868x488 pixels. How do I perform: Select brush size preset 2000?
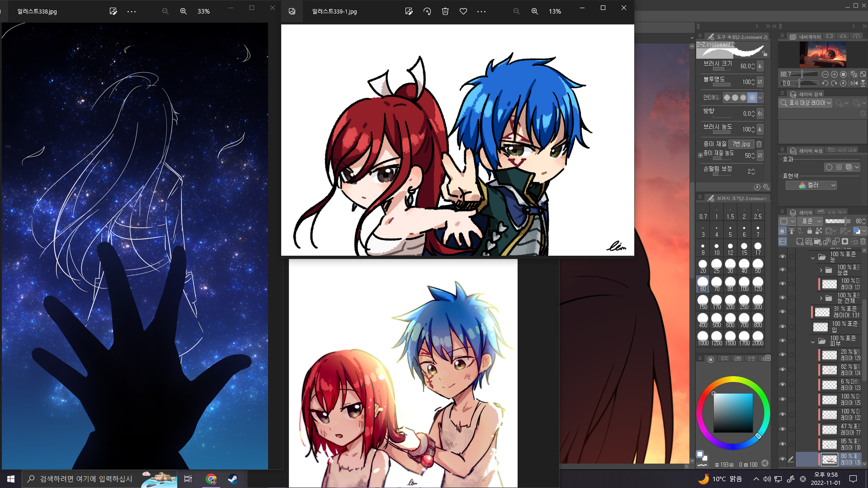758,338
